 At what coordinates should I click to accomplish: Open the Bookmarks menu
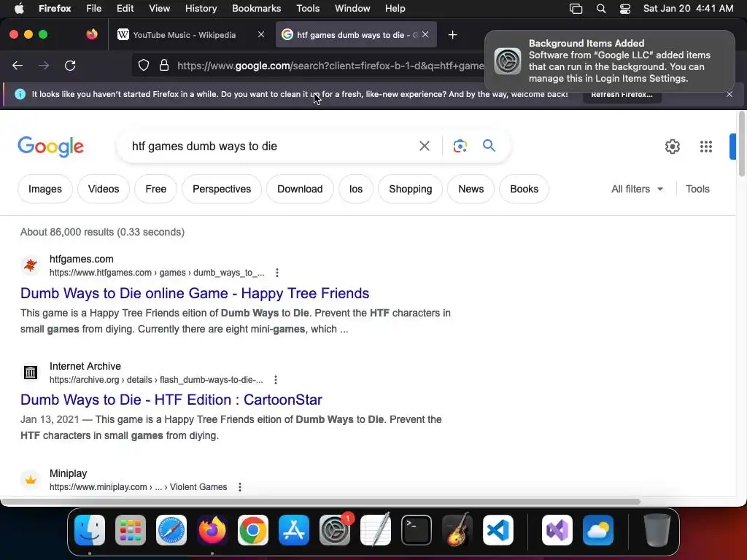(x=256, y=9)
